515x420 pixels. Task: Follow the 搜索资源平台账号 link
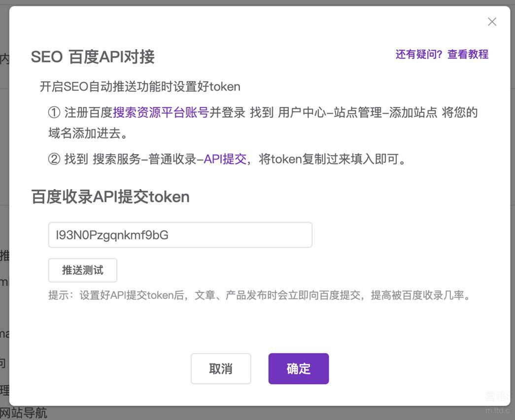click(x=161, y=112)
